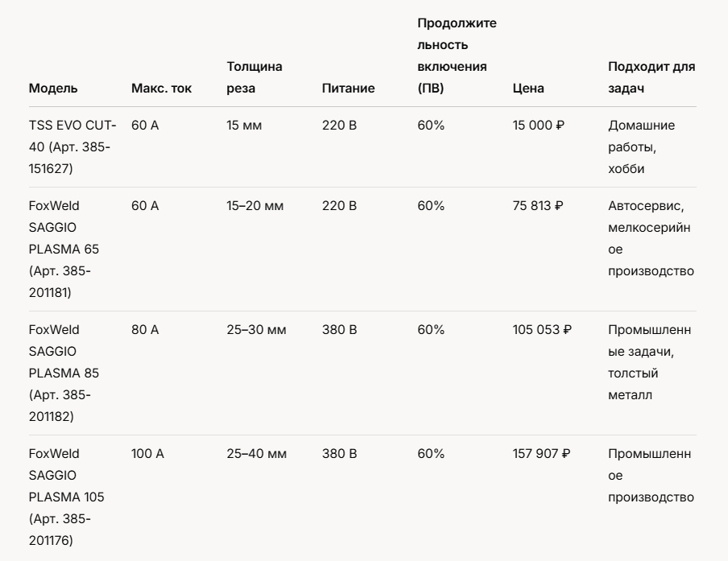Image resolution: width=728 pixels, height=561 pixels.
Task: Click the 157 907 ₽ price
Action: click(x=541, y=454)
